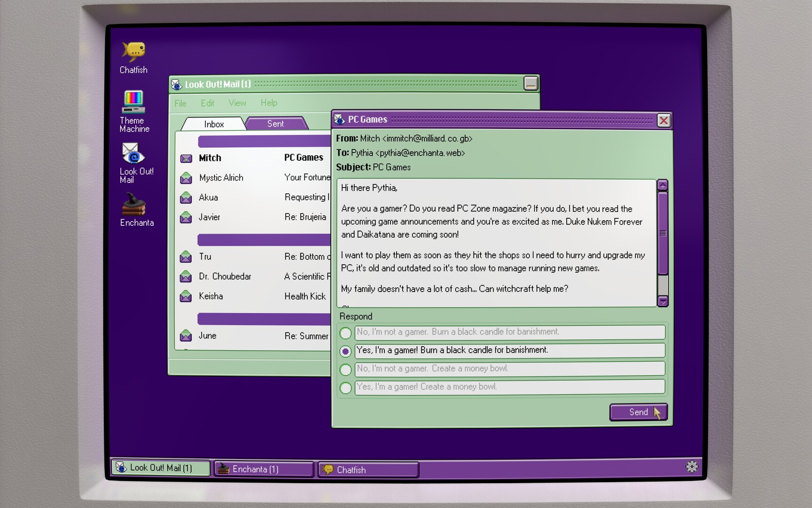This screenshot has width=812, height=508.
Task: Switch to Look Out! Mail (1) in taskbar
Action: (x=161, y=468)
